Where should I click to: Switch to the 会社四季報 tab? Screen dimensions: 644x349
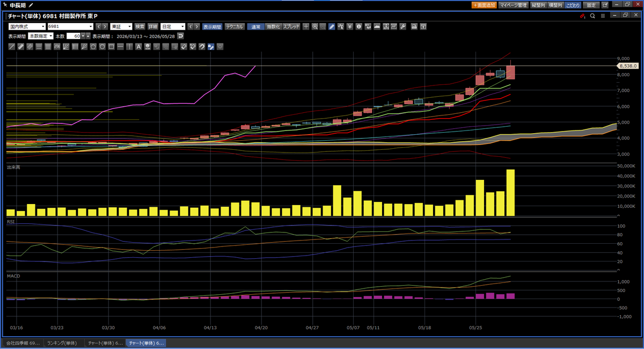(22, 343)
